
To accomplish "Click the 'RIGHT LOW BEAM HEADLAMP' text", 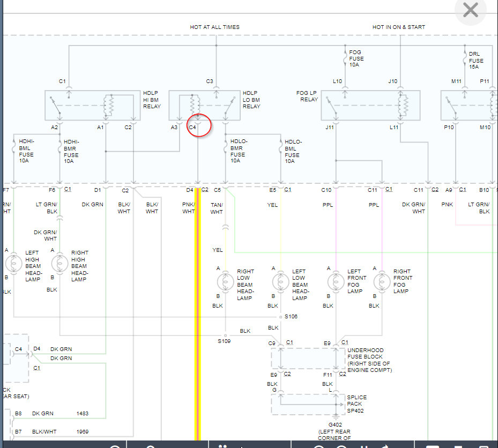I will click(246, 285).
